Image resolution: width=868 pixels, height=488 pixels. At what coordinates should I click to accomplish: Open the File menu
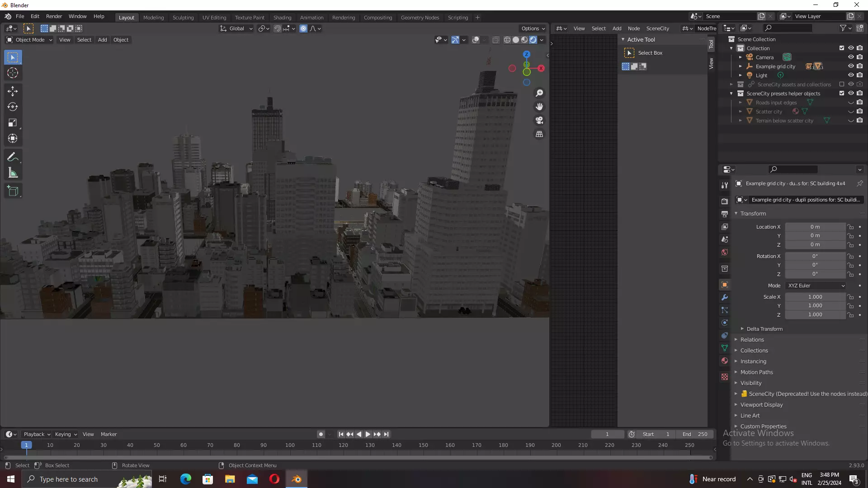pyautogui.click(x=20, y=17)
